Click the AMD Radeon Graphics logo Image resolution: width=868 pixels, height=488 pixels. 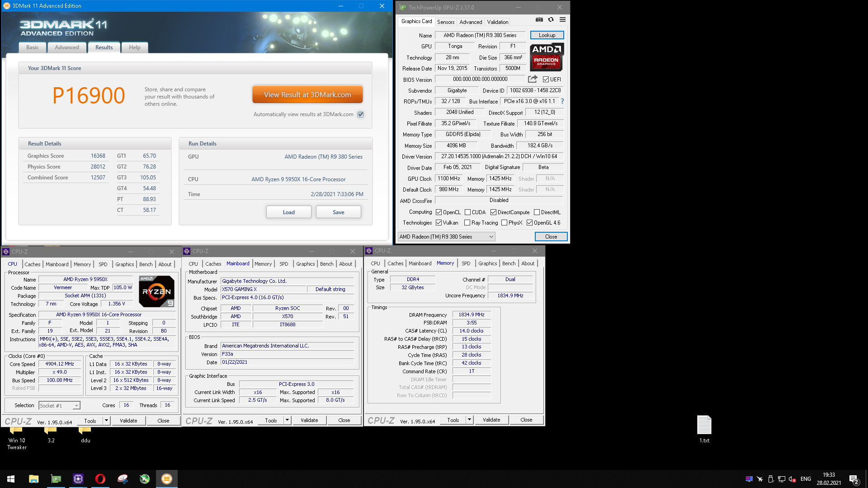(547, 57)
